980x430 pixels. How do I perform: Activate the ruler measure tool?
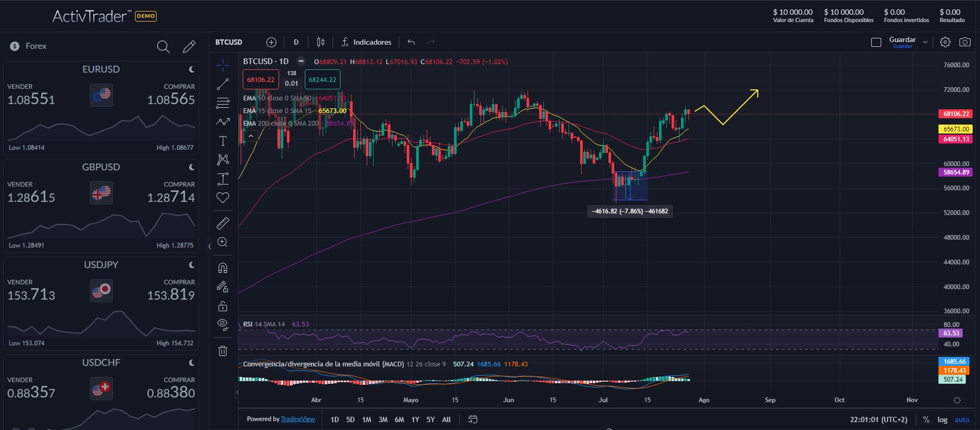tap(223, 223)
